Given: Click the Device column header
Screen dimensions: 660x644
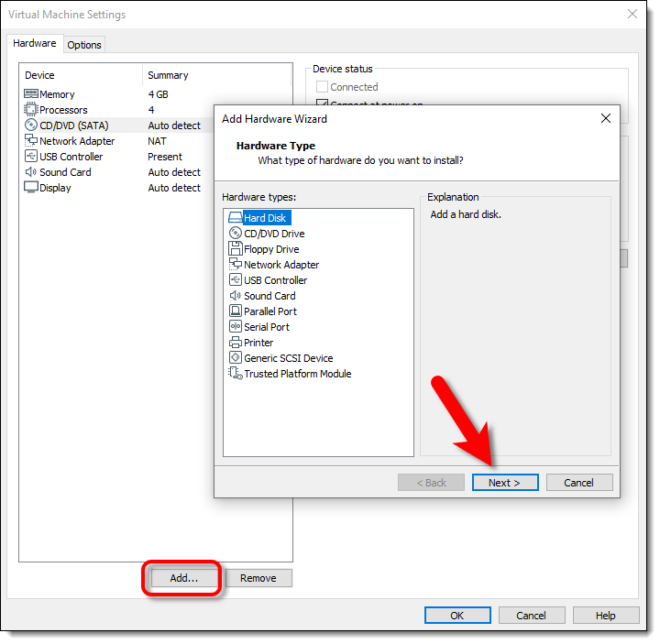Looking at the screenshot, I should [x=39, y=75].
